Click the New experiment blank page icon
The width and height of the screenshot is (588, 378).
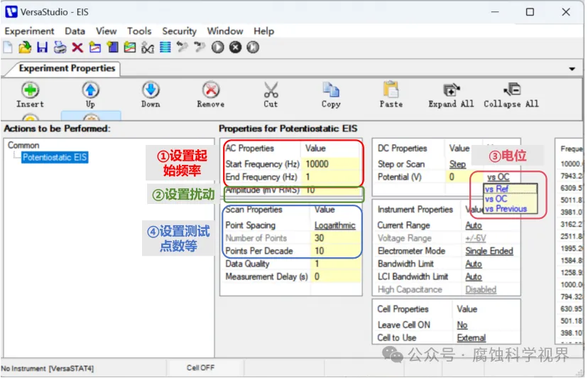(8, 48)
